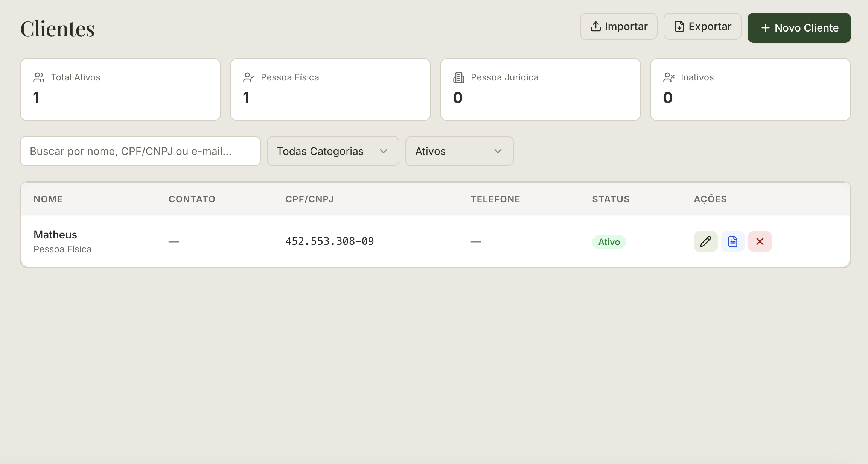Image resolution: width=868 pixels, height=464 pixels.
Task: Click the Pessoa Jurídica building icon
Action: [459, 77]
